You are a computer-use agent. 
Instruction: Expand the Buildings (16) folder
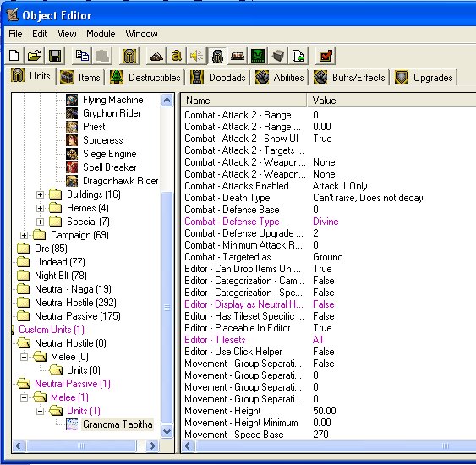[40, 194]
